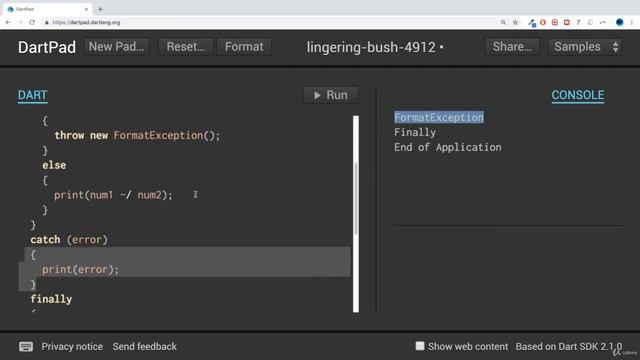
Task: Click the 'print(num1 ~/ num2);' line
Action: coord(113,195)
